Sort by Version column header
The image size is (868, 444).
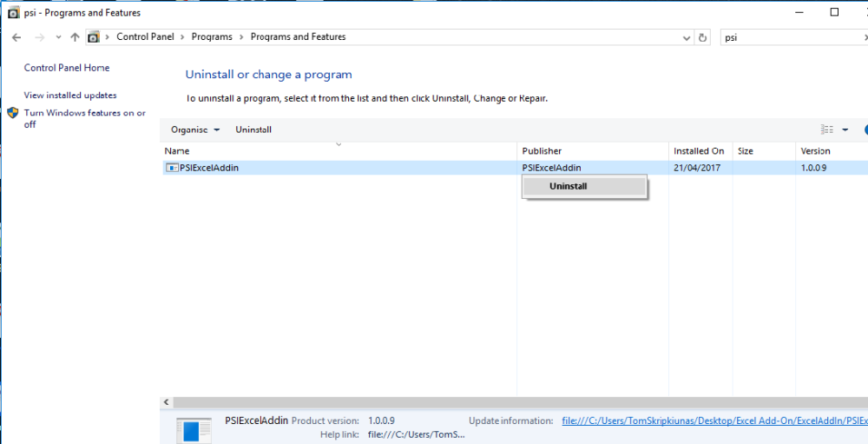[832, 151]
